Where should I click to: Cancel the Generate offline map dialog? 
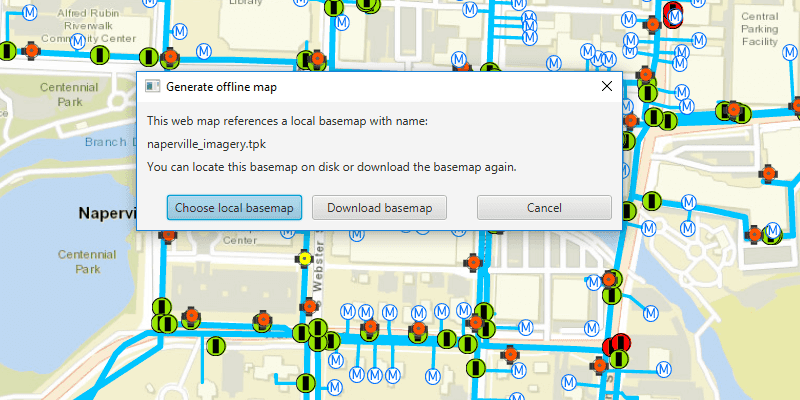click(x=544, y=208)
